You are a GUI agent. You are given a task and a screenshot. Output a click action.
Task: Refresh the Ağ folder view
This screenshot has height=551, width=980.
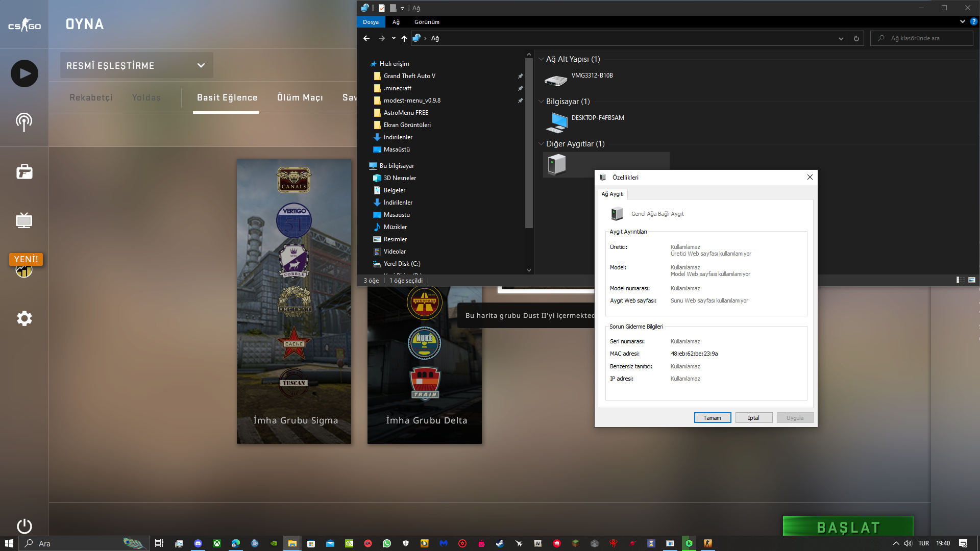[x=856, y=38]
